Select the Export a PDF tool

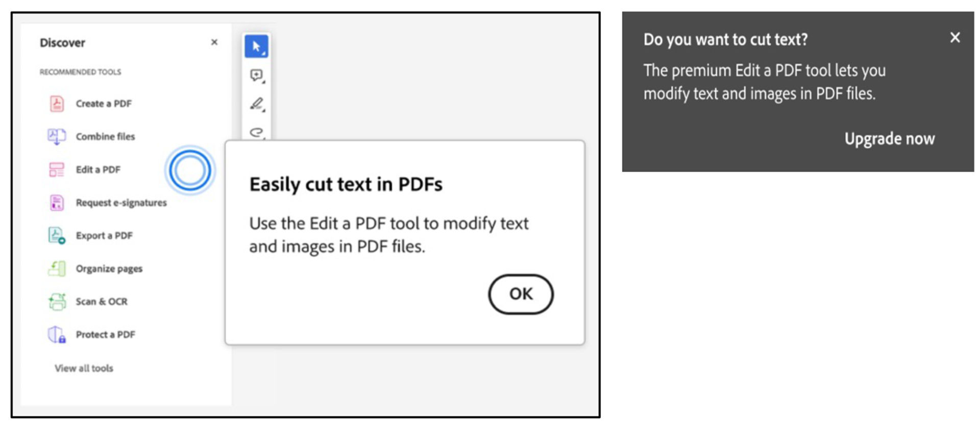pyautogui.click(x=104, y=235)
